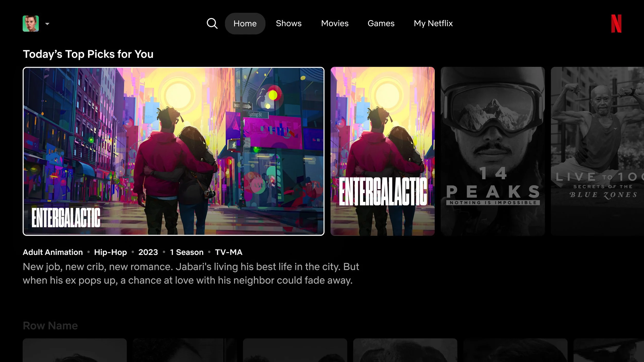Go to the Shows tab
644x362 pixels.
pyautogui.click(x=289, y=23)
